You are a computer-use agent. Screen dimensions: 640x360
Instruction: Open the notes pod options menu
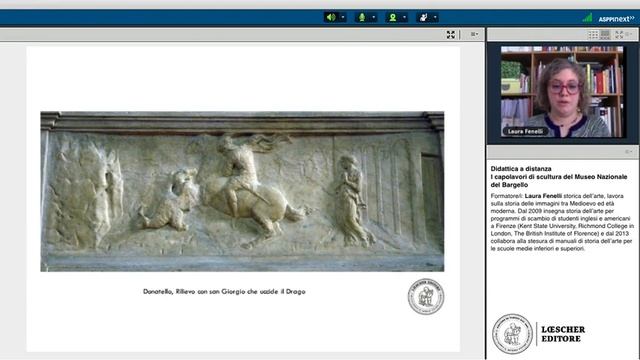click(630, 152)
